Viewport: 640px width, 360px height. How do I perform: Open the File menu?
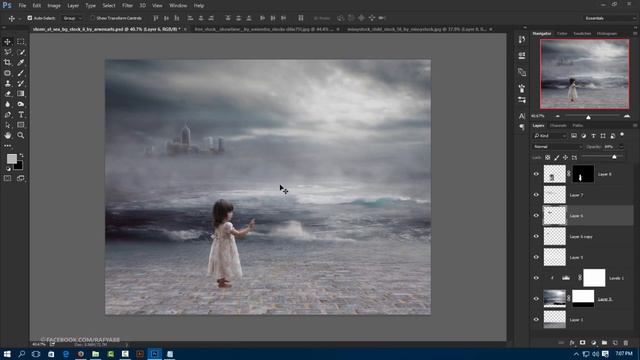(x=22, y=6)
